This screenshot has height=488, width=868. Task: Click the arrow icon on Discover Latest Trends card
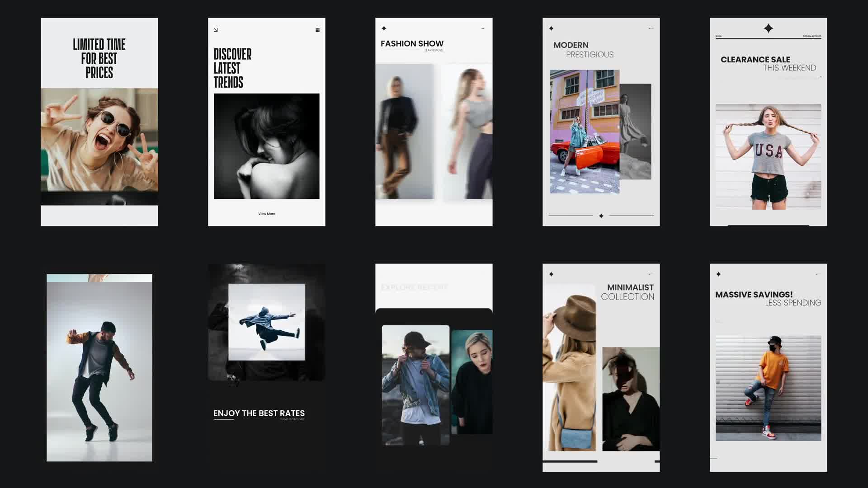[x=216, y=30]
